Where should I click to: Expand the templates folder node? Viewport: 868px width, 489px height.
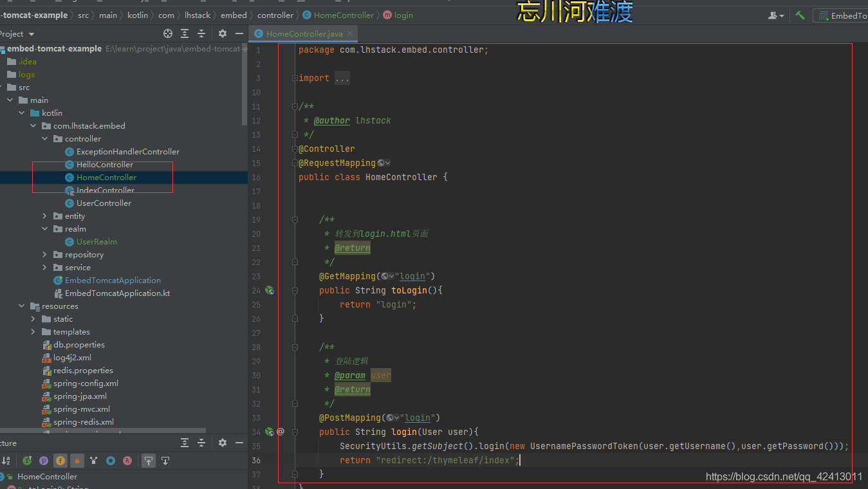click(x=33, y=332)
